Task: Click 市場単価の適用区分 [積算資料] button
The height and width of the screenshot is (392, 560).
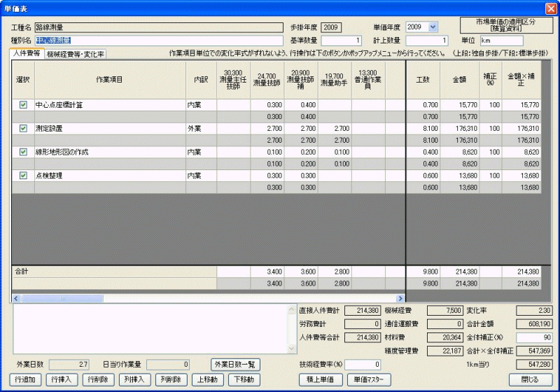Action: [506, 25]
